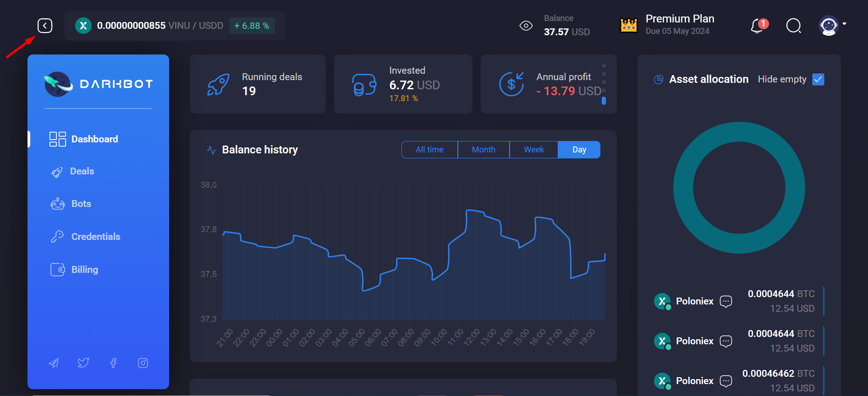The image size is (868, 396).
Task: Switch Balance history to Week
Action: 533,150
